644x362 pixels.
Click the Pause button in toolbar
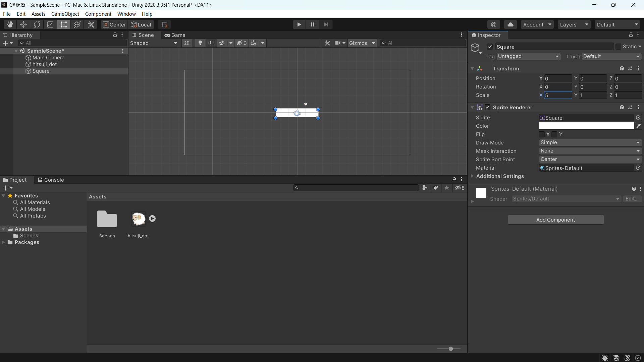click(x=312, y=24)
